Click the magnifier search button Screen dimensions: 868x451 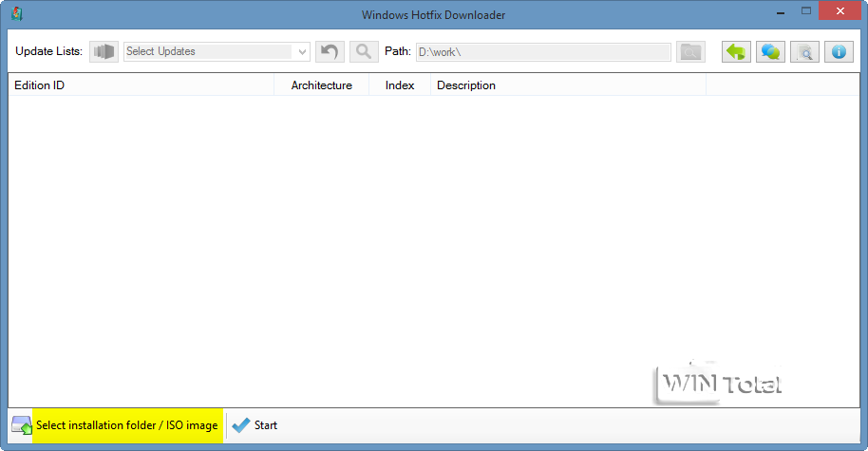[364, 51]
